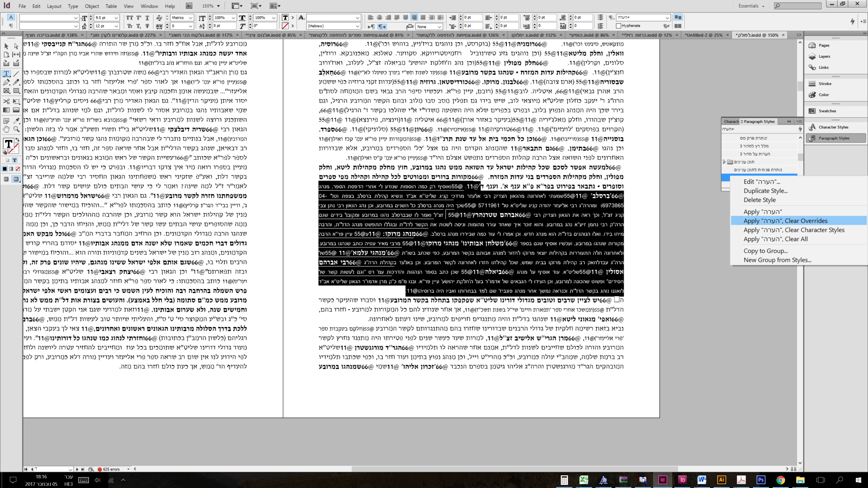Expand the תוכן עניינים style group folder
Screen dimensions: 868x488
724,162
